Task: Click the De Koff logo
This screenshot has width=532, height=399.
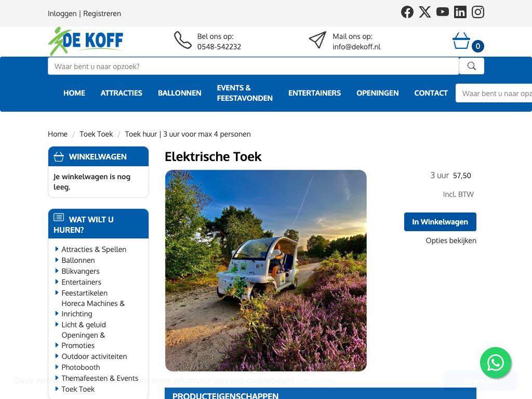Action: pos(86,42)
